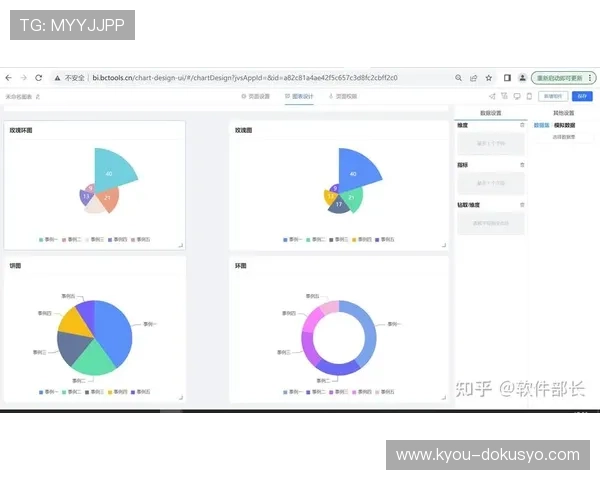Viewport: 600px width, 480px height.
Task: Click the blue slice labeled 40 in 玫瑰图
Action: tap(356, 170)
